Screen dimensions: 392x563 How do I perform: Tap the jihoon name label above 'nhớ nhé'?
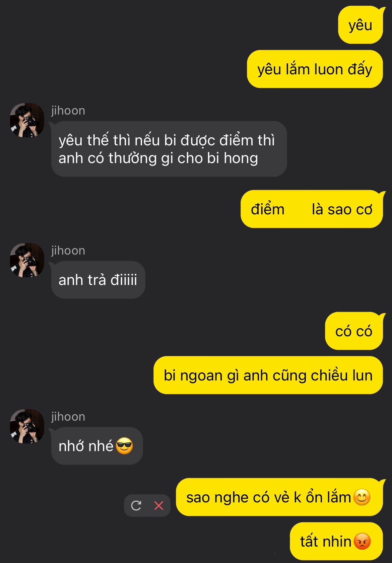click(x=68, y=417)
